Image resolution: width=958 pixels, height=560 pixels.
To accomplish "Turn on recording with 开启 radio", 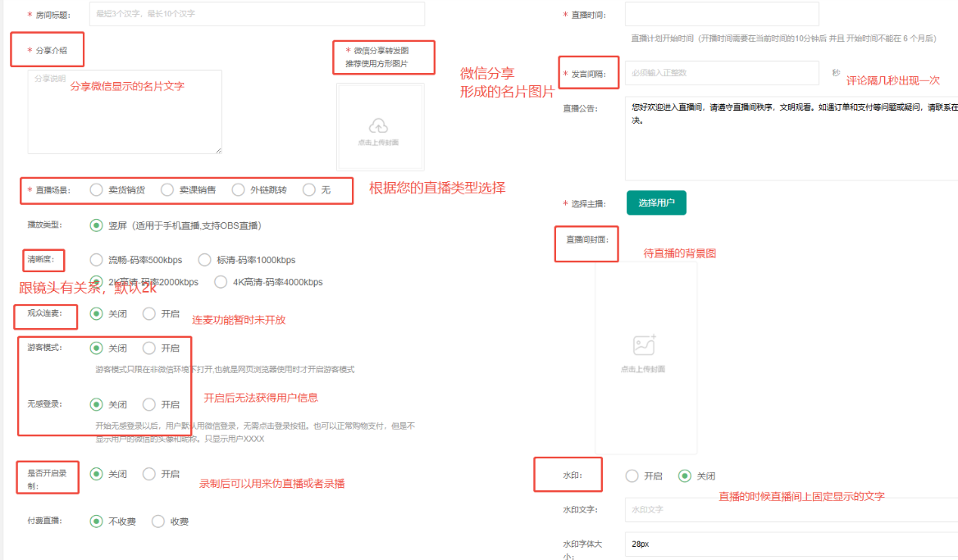I will (x=149, y=474).
